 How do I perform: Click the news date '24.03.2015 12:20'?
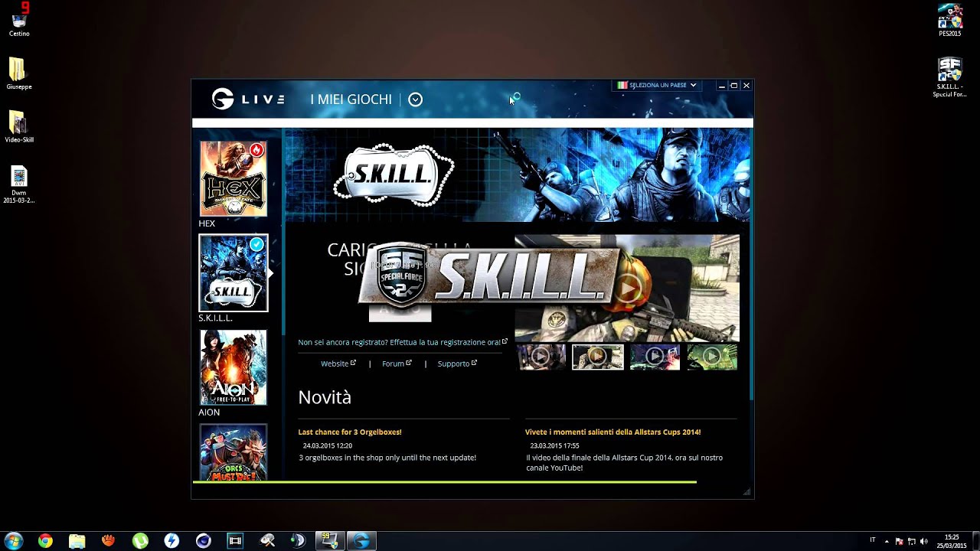[328, 445]
